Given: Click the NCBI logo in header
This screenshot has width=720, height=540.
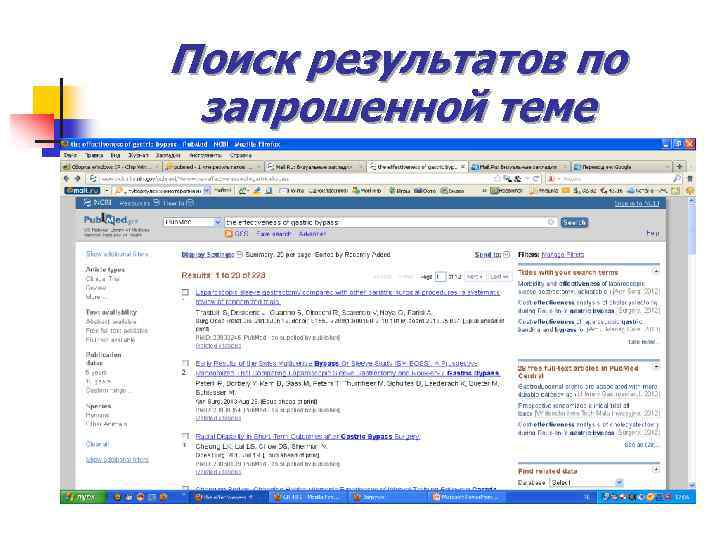Looking at the screenshot, I should (98, 202).
